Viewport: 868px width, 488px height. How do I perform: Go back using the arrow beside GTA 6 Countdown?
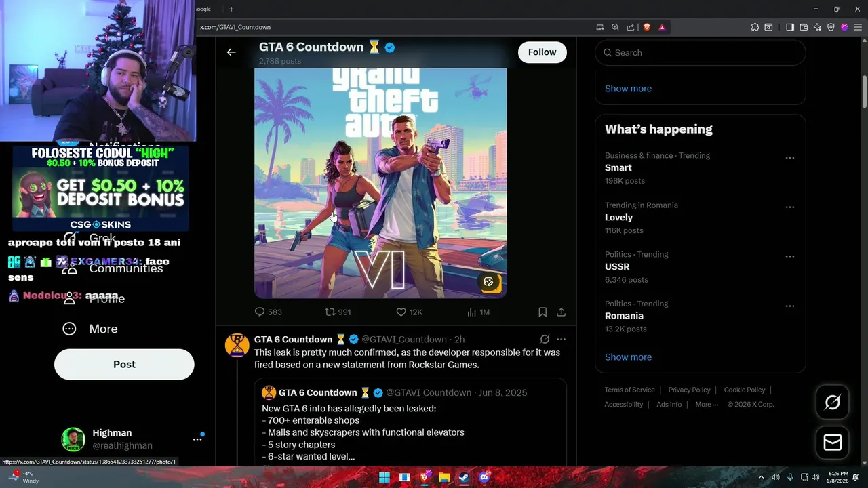point(231,52)
